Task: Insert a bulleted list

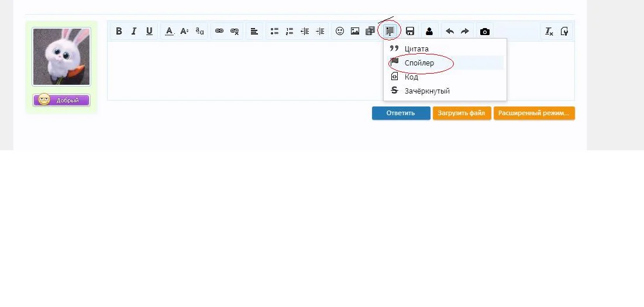Action: point(274,31)
